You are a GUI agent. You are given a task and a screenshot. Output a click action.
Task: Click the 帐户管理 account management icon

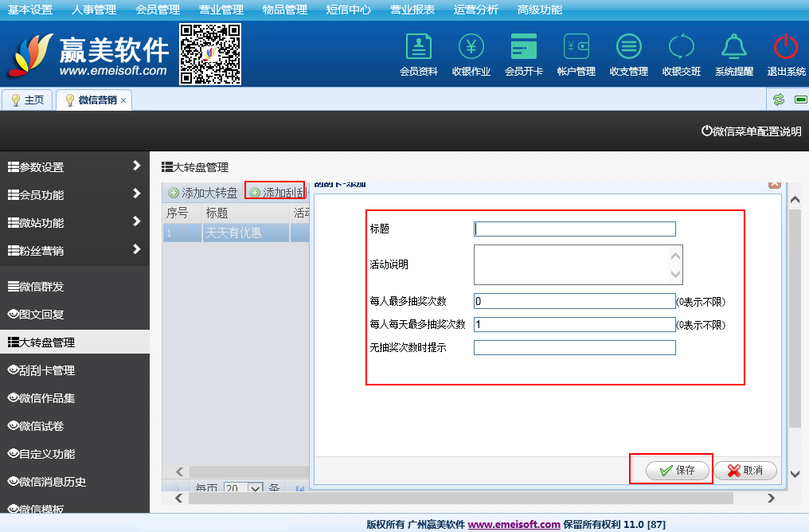(576, 48)
